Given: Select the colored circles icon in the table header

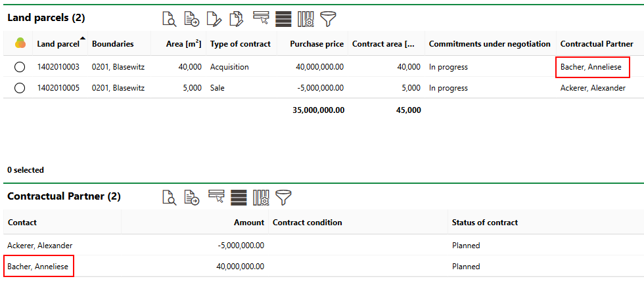Looking at the screenshot, I should 20,43.
